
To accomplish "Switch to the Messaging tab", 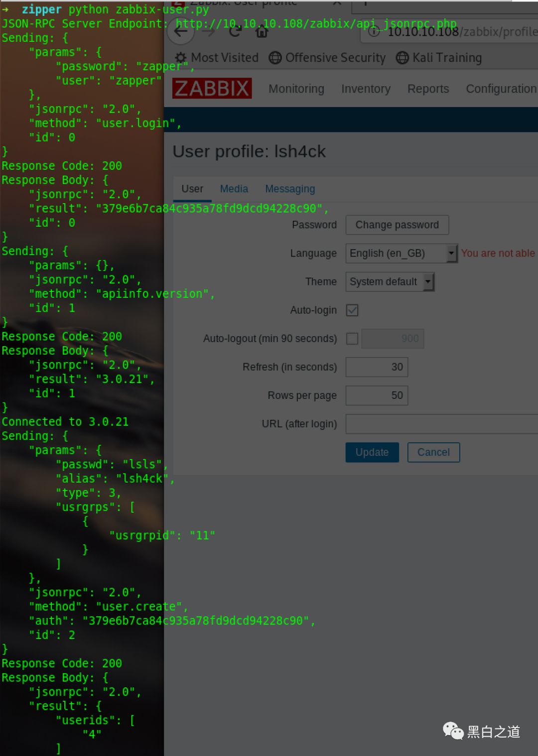I will coord(290,189).
